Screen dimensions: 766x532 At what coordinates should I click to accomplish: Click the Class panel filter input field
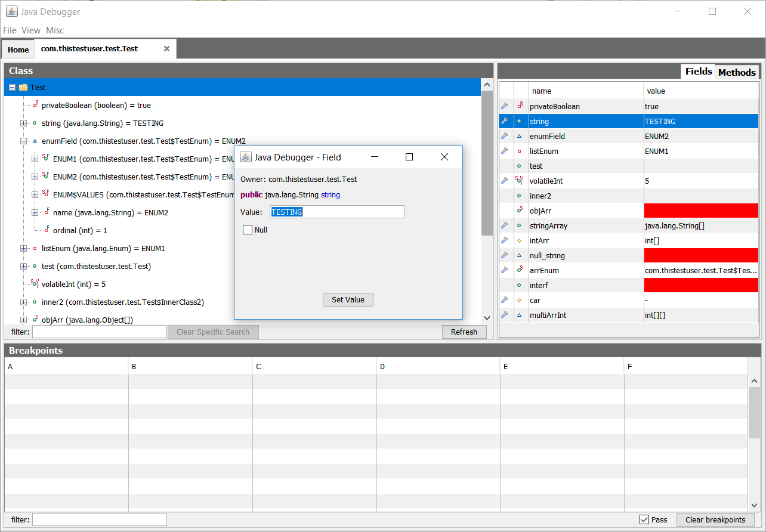pyautogui.click(x=99, y=332)
